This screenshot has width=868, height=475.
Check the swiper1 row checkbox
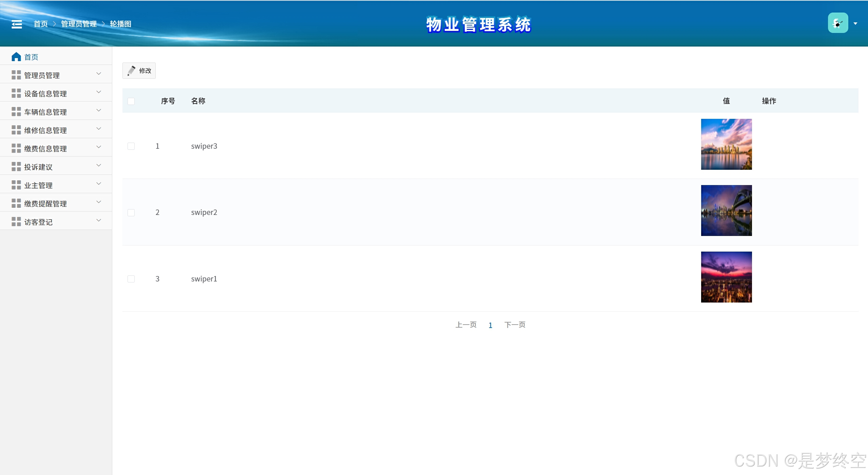(x=131, y=279)
